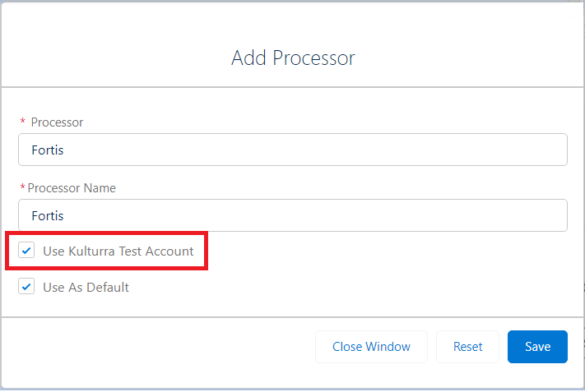
Task: Click the blue checkmark for Use As Default
Action: click(27, 287)
